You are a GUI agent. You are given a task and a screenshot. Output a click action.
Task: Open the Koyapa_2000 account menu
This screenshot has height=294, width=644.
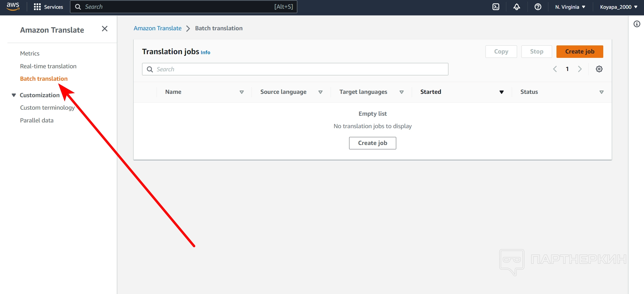point(619,7)
